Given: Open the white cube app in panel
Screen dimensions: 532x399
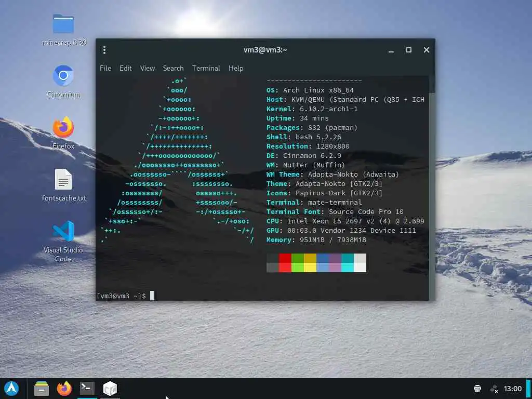Looking at the screenshot, I should click(x=110, y=389).
